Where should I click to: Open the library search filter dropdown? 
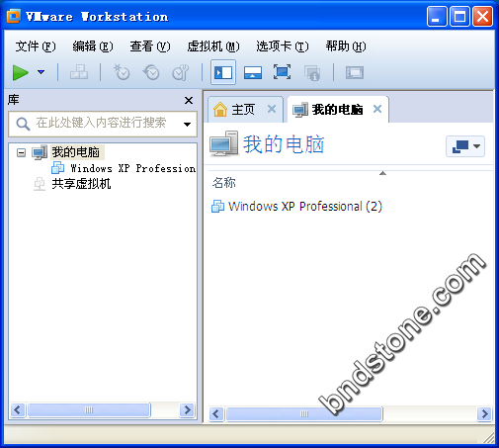pos(187,125)
